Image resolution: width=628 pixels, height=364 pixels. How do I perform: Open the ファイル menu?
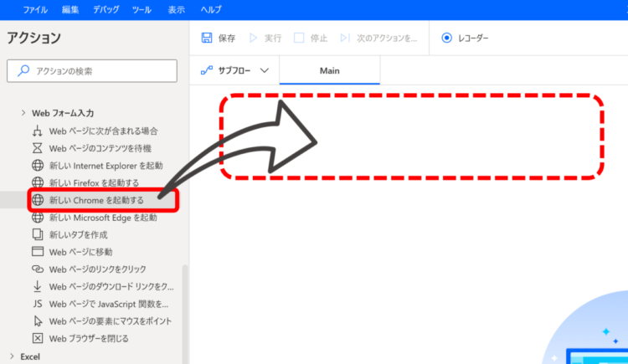click(x=35, y=9)
